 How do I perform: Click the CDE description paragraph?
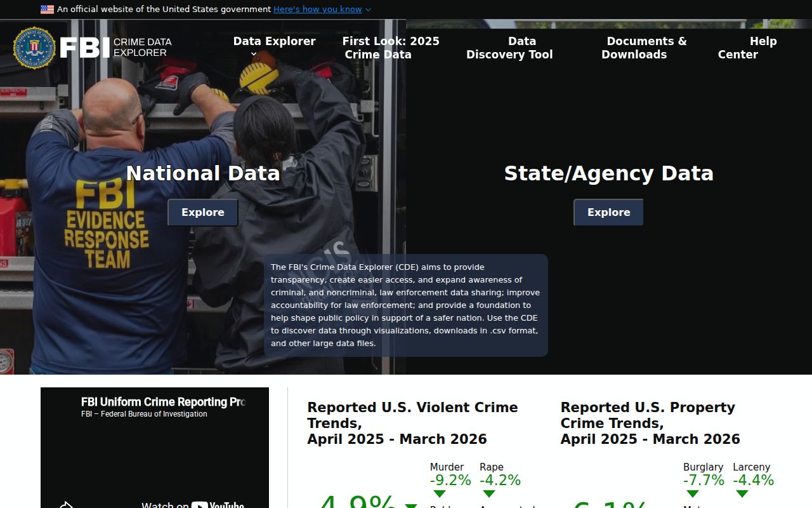(x=406, y=305)
